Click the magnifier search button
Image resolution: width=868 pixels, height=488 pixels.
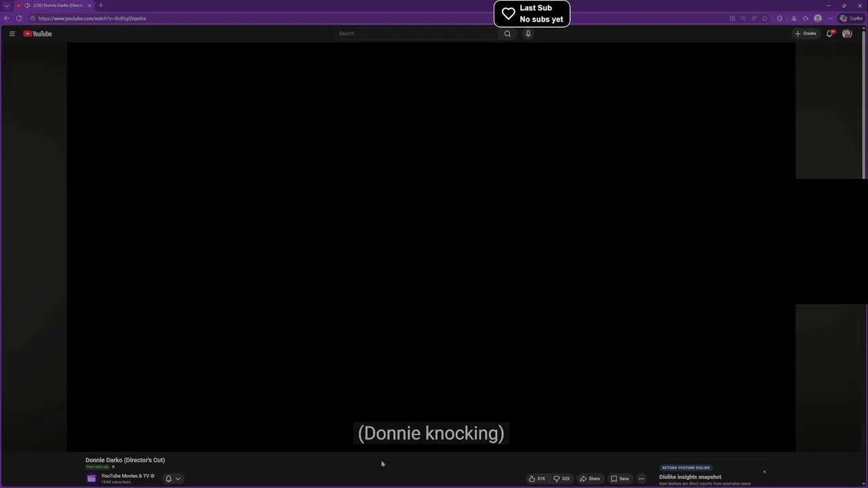(x=507, y=33)
